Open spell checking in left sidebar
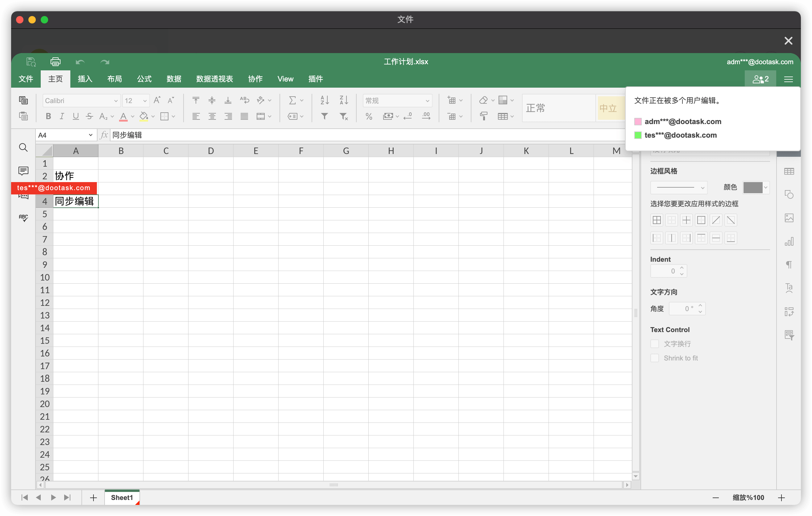The width and height of the screenshot is (812, 516). pos(23,218)
